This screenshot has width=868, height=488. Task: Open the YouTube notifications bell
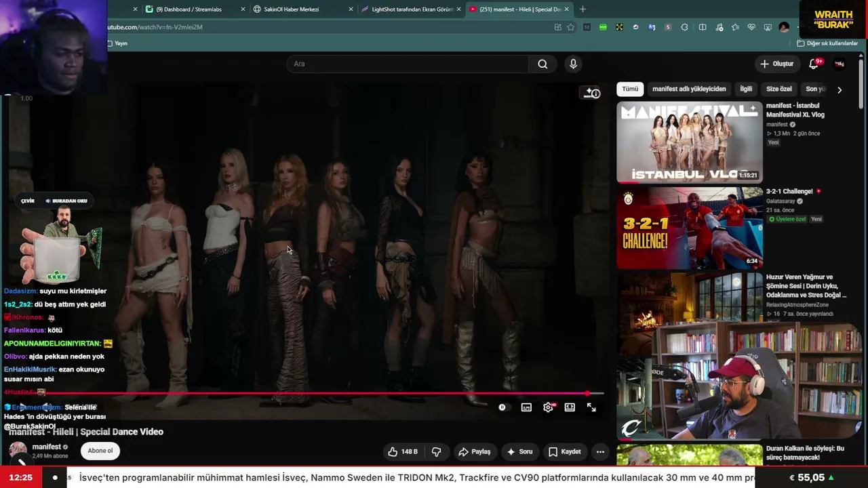[814, 64]
